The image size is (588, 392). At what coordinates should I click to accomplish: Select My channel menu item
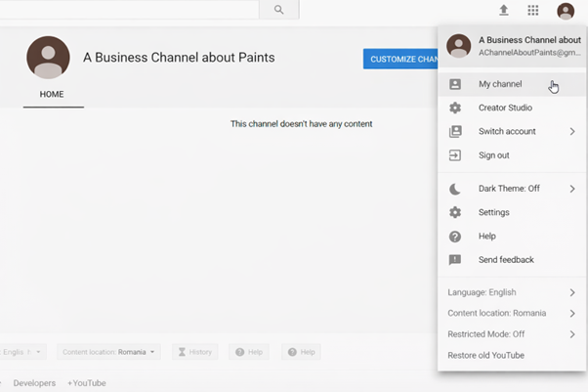click(x=500, y=84)
